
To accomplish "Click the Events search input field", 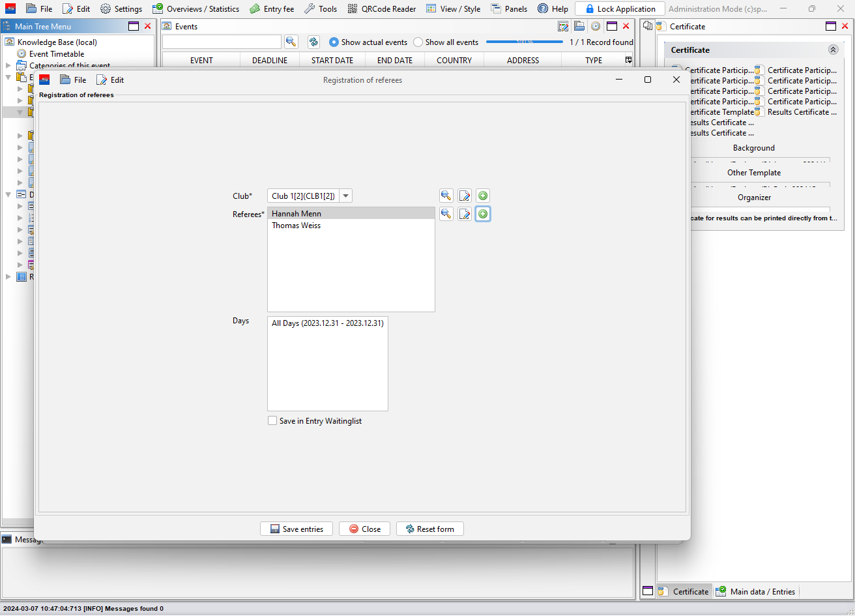I will point(222,42).
